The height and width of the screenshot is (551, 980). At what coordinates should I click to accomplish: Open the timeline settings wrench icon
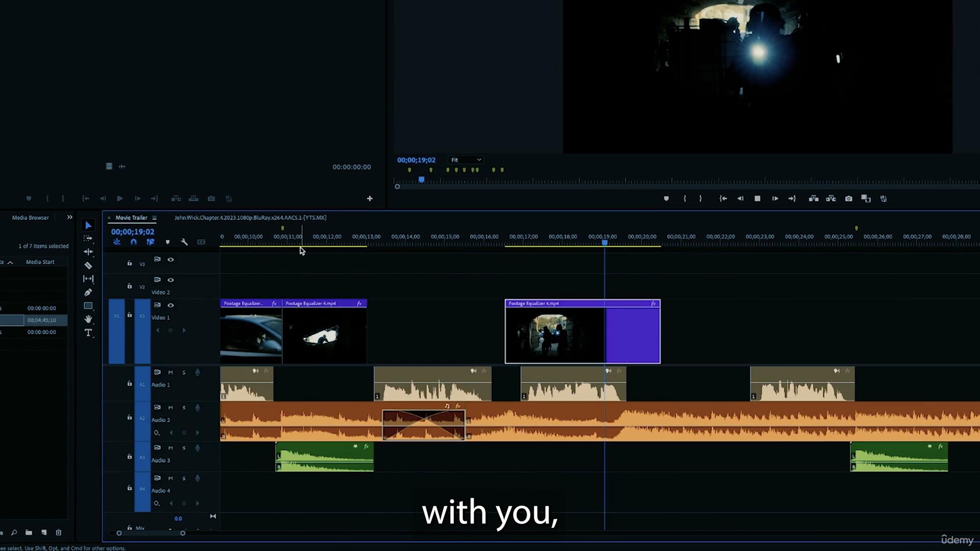[184, 242]
